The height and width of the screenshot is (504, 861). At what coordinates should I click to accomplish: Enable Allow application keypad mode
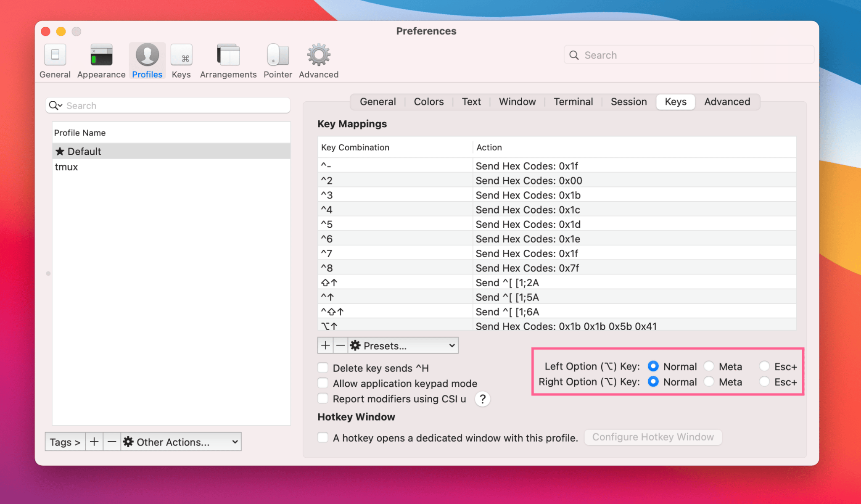323,383
